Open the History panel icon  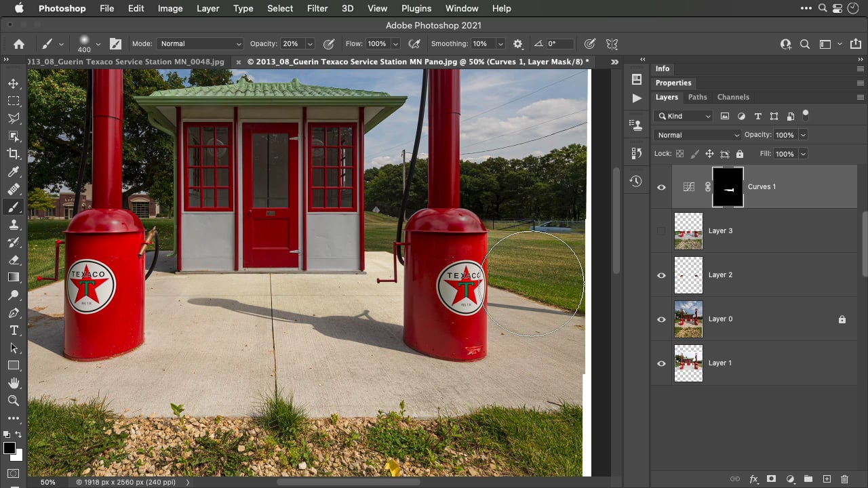tap(636, 181)
